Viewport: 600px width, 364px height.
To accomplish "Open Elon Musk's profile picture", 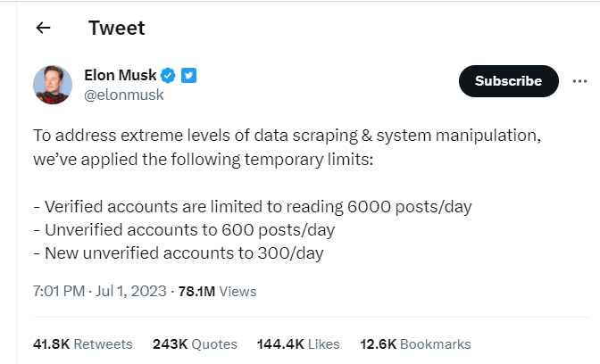I will click(53, 85).
